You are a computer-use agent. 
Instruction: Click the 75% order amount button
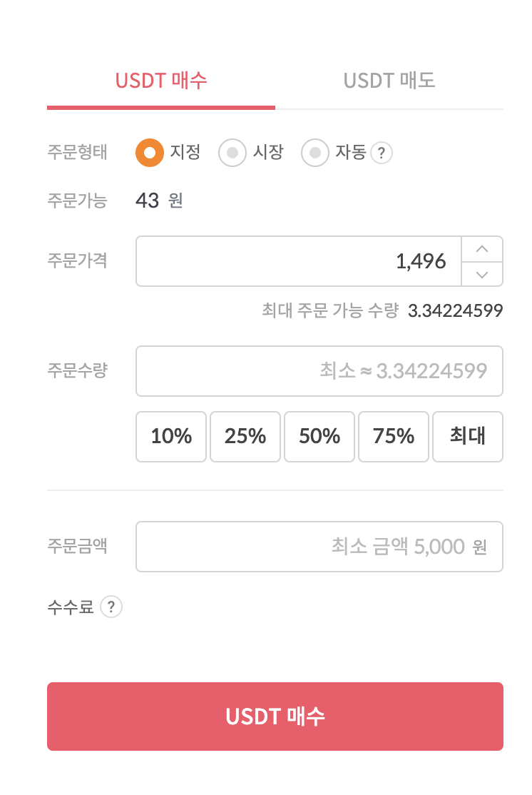[x=393, y=437]
